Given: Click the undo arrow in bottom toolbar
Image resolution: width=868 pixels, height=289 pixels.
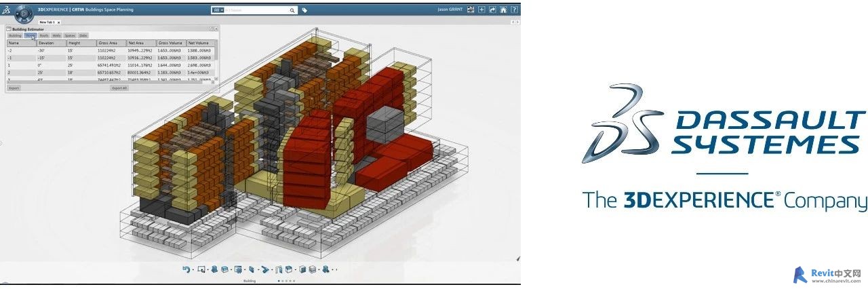Looking at the screenshot, I should pyautogui.click(x=186, y=269).
